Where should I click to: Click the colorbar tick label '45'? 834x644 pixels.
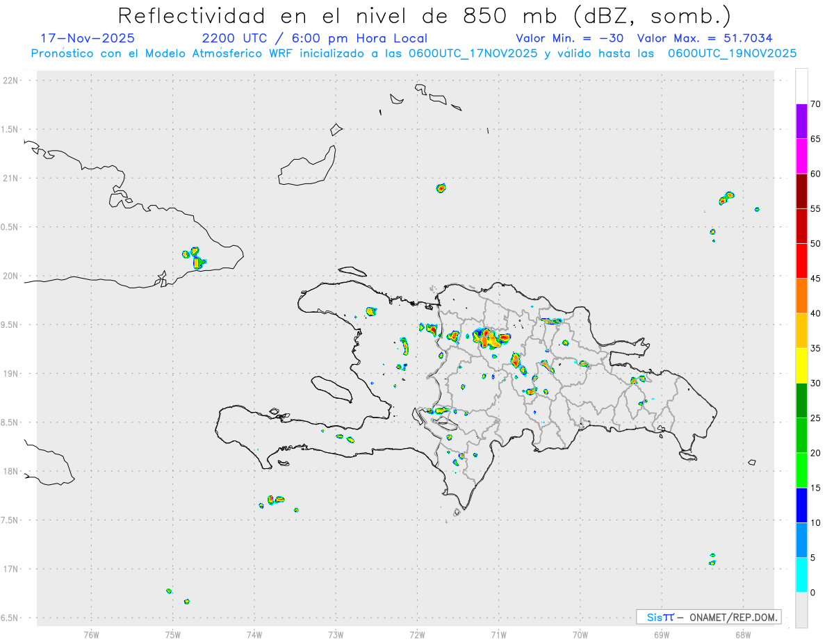click(815, 279)
